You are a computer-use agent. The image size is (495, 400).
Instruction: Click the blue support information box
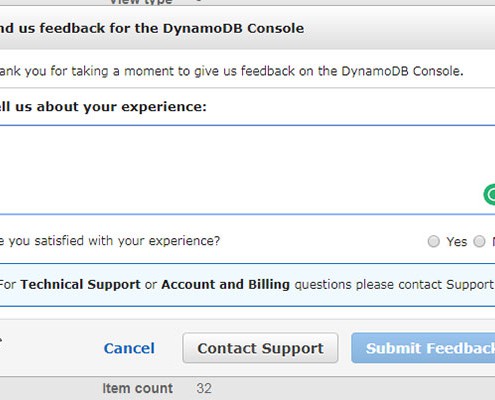point(247,285)
